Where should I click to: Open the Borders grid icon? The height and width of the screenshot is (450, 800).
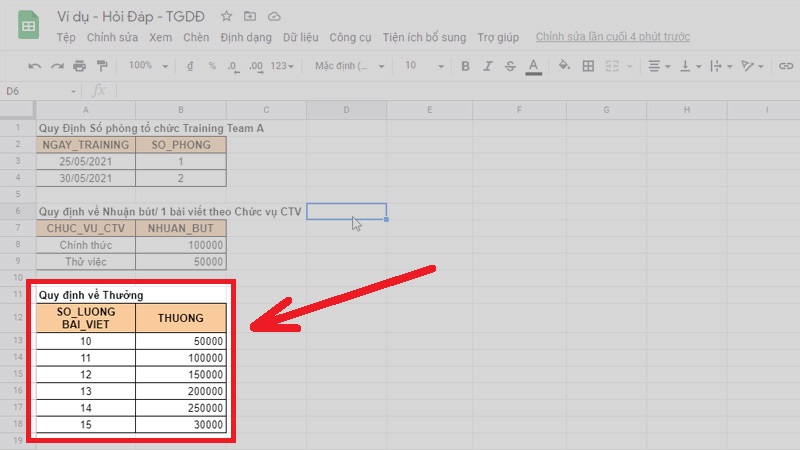coord(588,66)
